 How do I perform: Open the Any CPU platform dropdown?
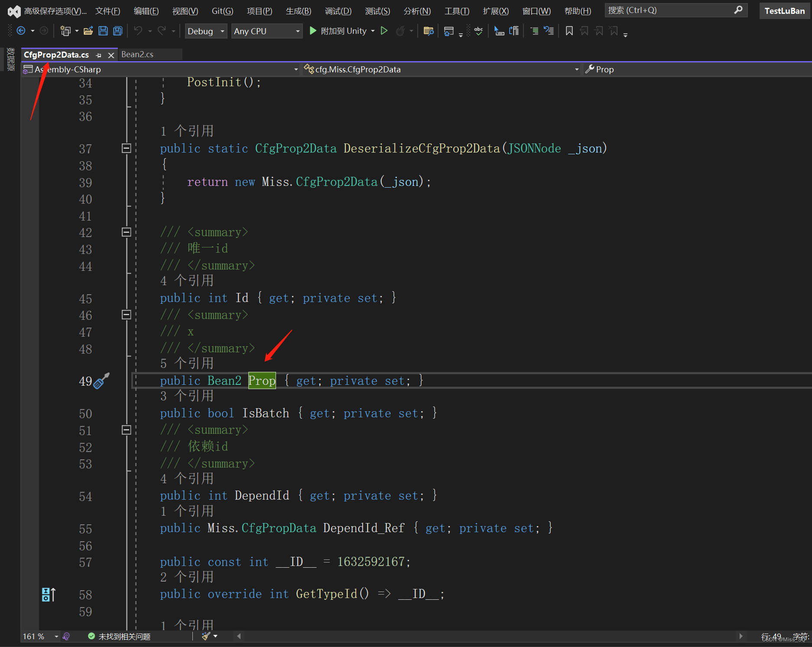click(266, 31)
